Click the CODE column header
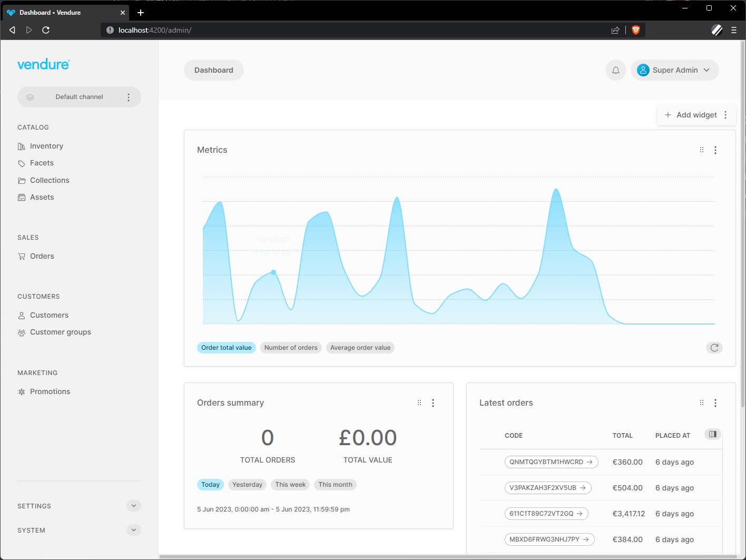The width and height of the screenshot is (746, 560). pyautogui.click(x=514, y=436)
